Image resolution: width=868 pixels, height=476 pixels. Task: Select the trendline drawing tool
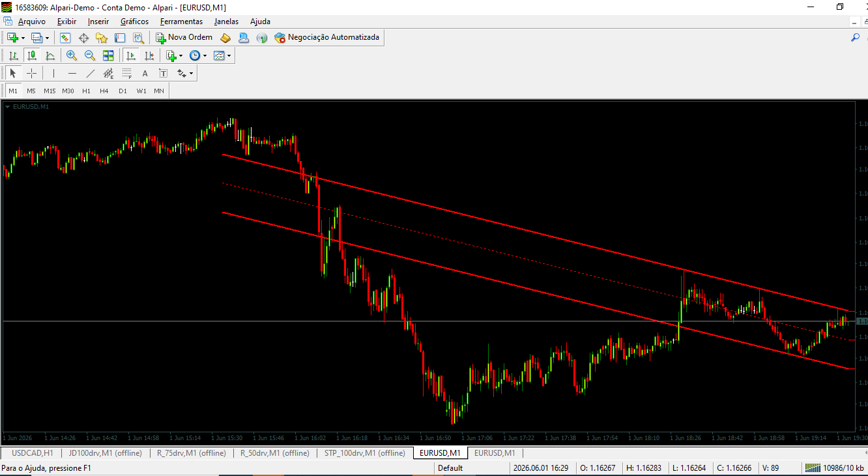click(x=90, y=73)
